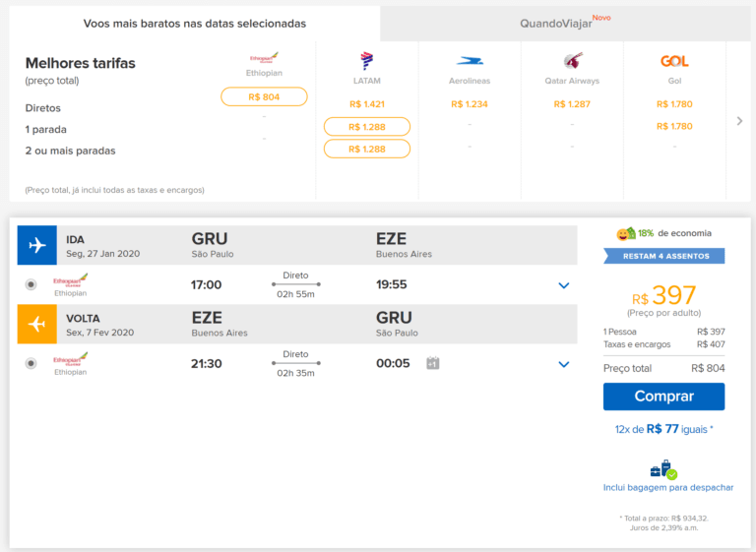This screenshot has width=756, height=552.
Task: Expand the return flight details chevron
Action: (564, 364)
